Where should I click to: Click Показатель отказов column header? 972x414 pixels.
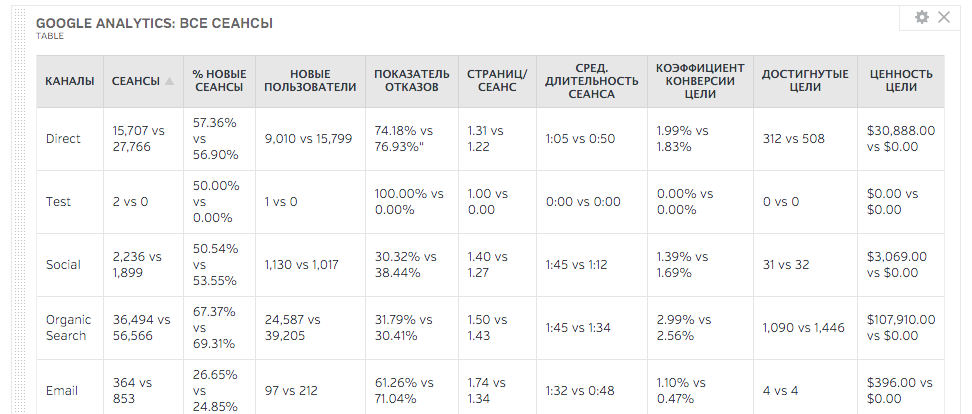(x=411, y=81)
